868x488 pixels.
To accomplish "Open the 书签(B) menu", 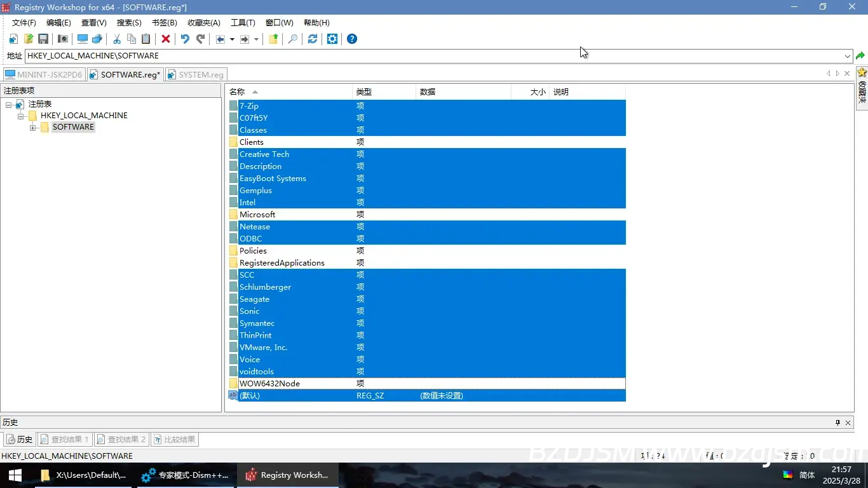I will point(165,23).
